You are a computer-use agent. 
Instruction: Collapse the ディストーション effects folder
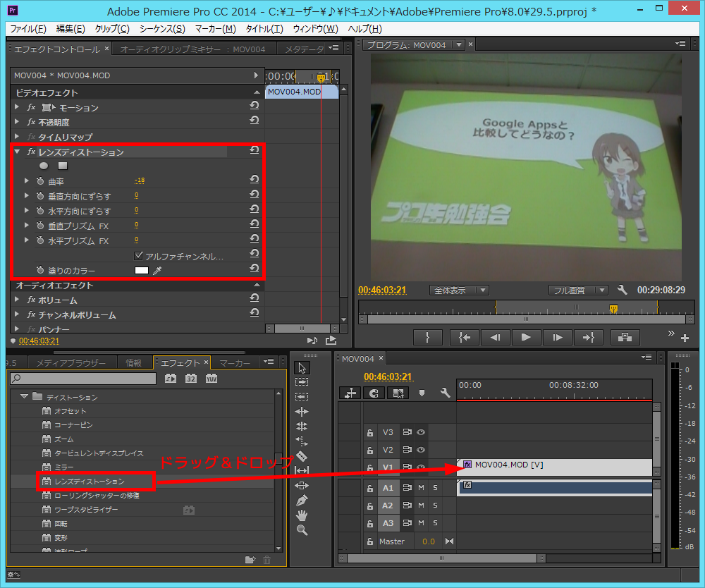(25, 397)
